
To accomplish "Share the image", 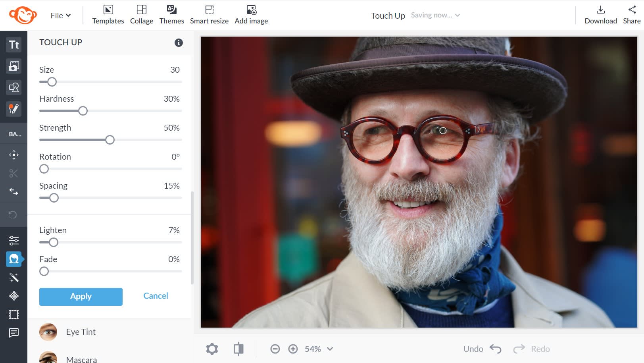I will (632, 15).
